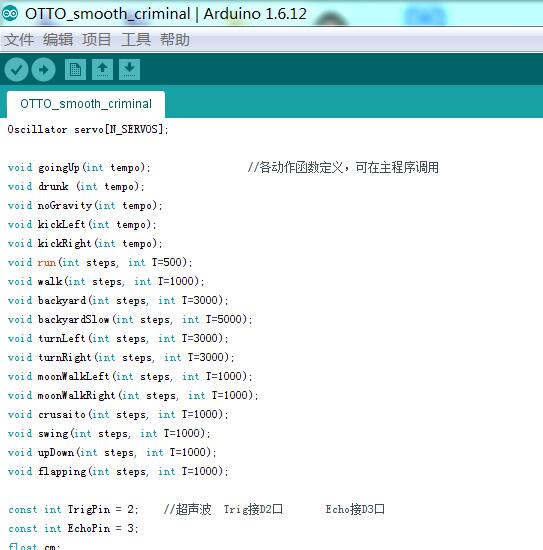Save the sketch with the Save icon
Image resolution: width=543 pixels, height=550 pixels.
(129, 69)
